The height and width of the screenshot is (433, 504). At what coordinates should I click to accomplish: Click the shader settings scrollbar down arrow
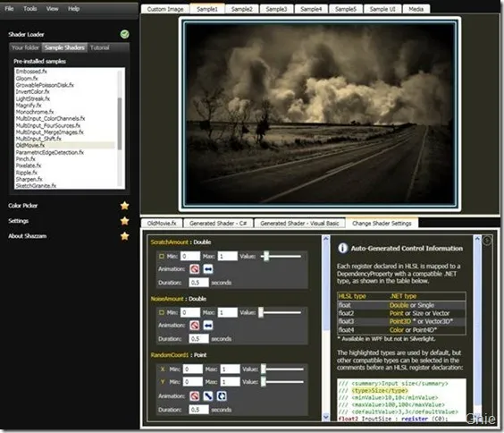click(325, 417)
